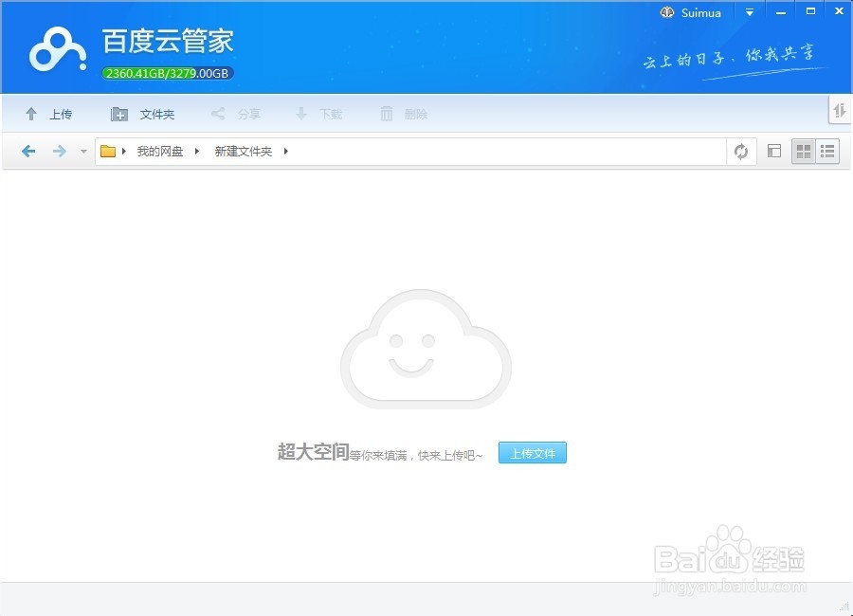Open the main menu dropdown beside Suimua
853x616 pixels.
(749, 11)
